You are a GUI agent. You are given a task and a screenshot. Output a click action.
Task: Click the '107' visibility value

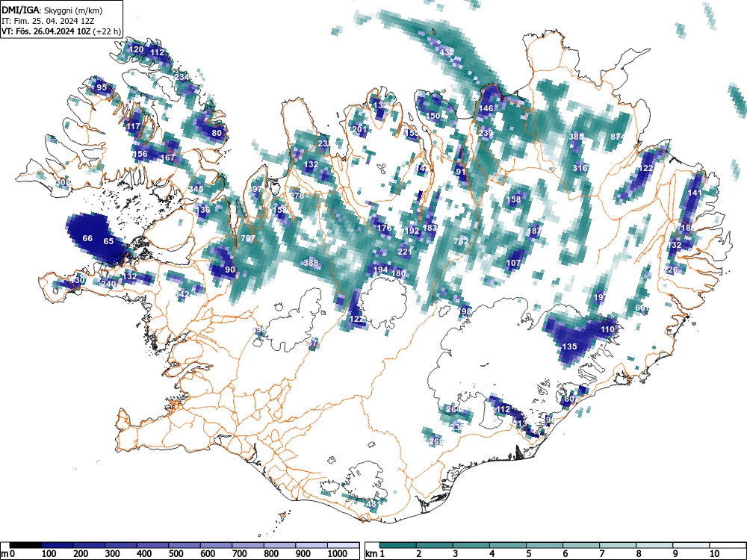pyautogui.click(x=514, y=263)
